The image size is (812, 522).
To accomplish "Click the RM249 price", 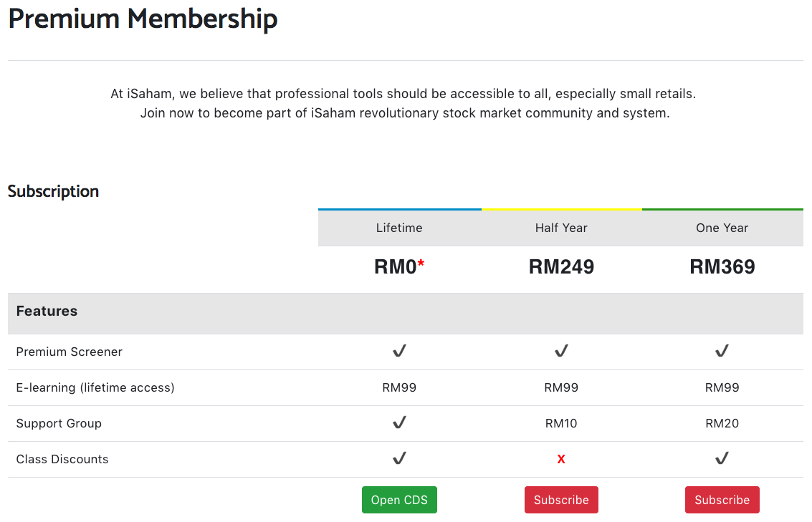I will click(561, 267).
